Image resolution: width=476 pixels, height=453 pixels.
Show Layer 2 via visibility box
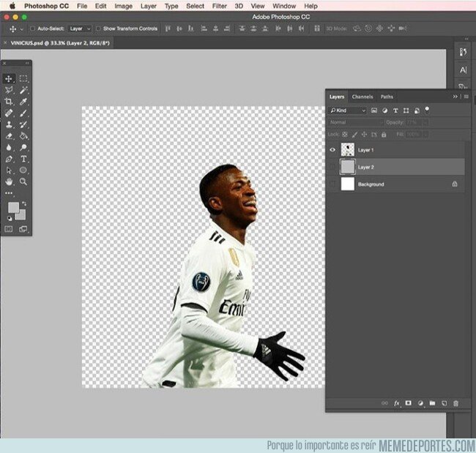point(333,167)
